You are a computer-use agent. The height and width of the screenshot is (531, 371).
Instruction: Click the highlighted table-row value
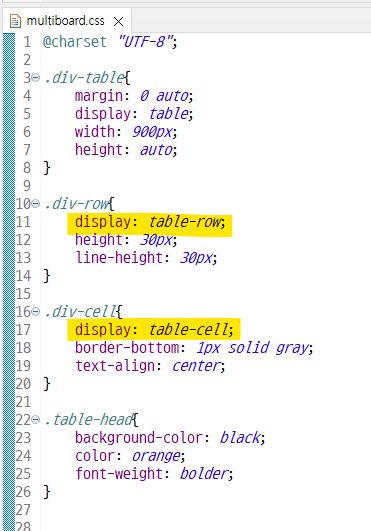point(185,222)
